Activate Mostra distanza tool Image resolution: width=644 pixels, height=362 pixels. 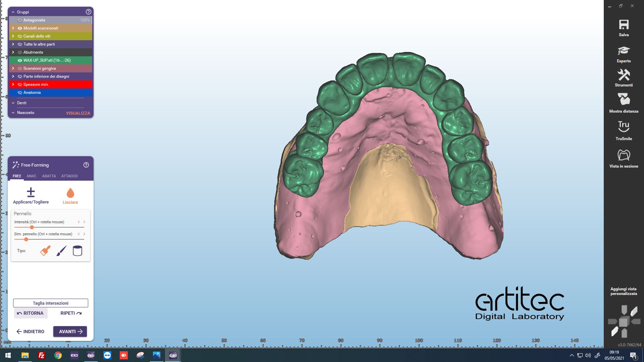624,100
